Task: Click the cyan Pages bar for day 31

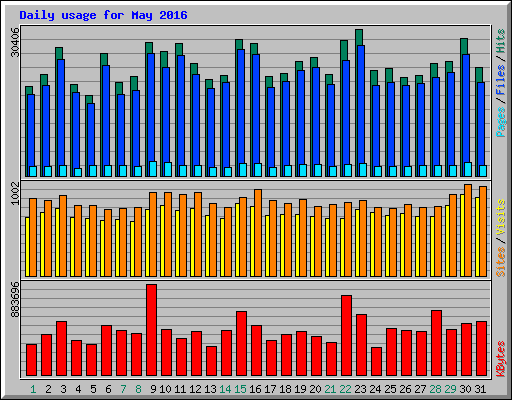Action: [483, 171]
